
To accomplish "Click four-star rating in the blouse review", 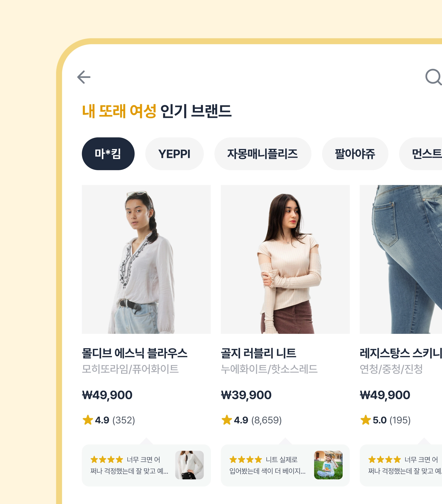I will [106, 460].
